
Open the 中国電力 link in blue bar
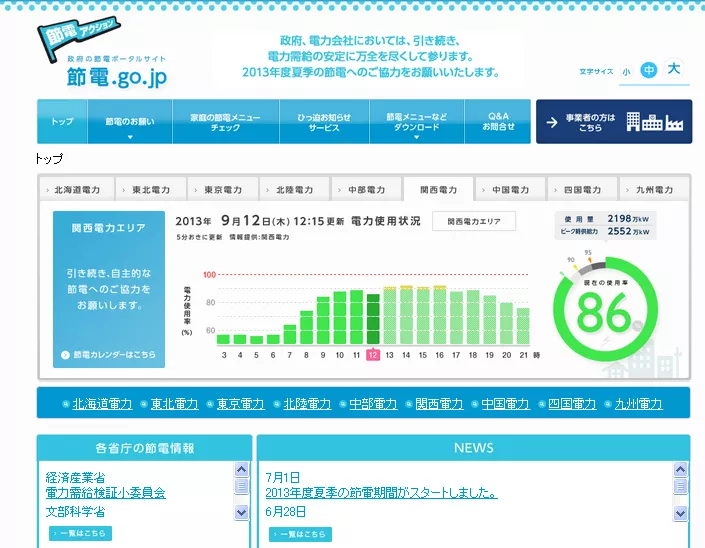[x=505, y=404]
